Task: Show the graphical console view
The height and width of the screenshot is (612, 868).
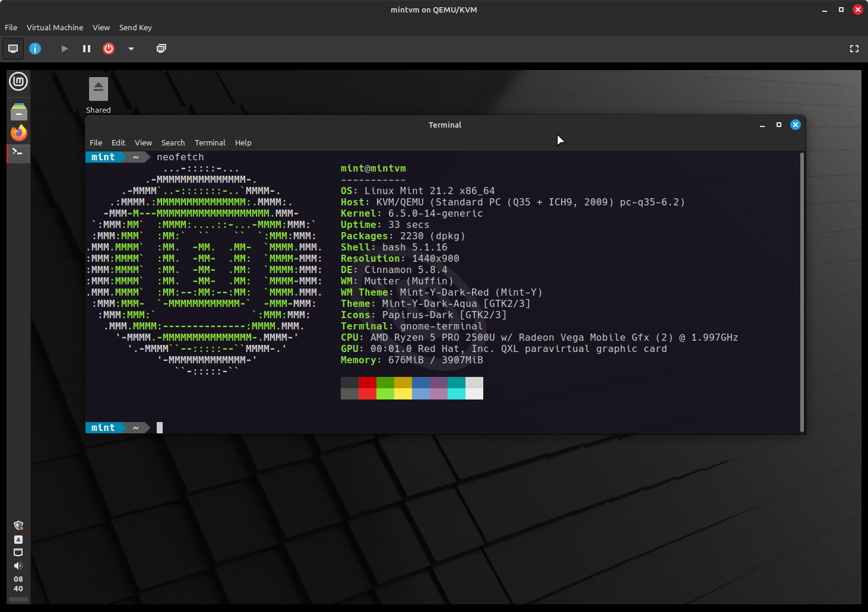Action: point(13,49)
